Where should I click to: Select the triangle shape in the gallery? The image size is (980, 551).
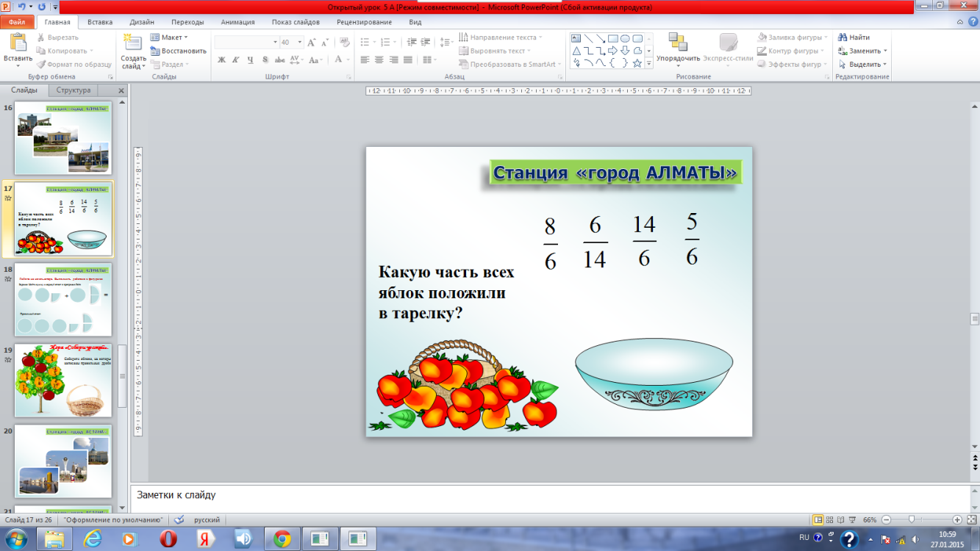[576, 51]
